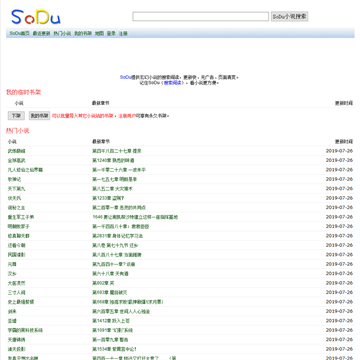The width and height of the screenshot is (360, 360).
Task: Open the 第1412章 latest chapter link
Action: [111, 321]
